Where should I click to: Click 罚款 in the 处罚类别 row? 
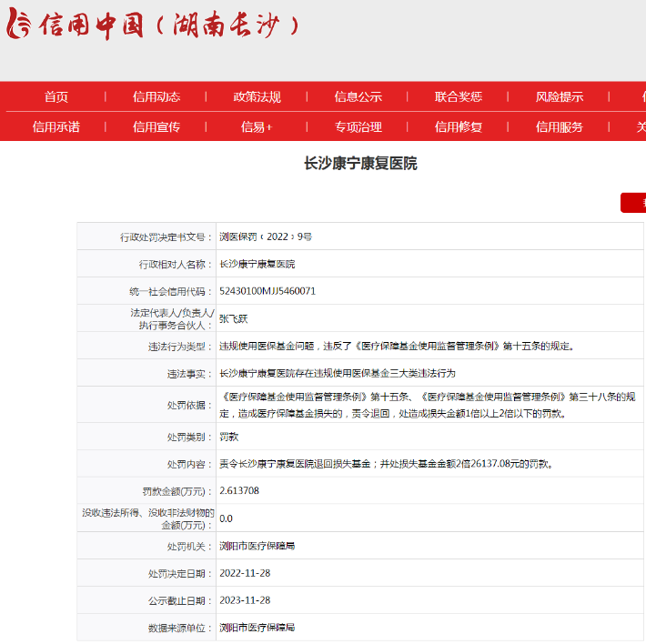click(228, 437)
